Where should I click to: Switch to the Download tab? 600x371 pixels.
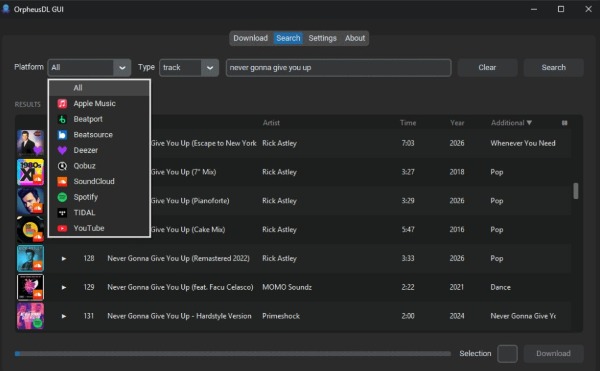[x=251, y=38]
